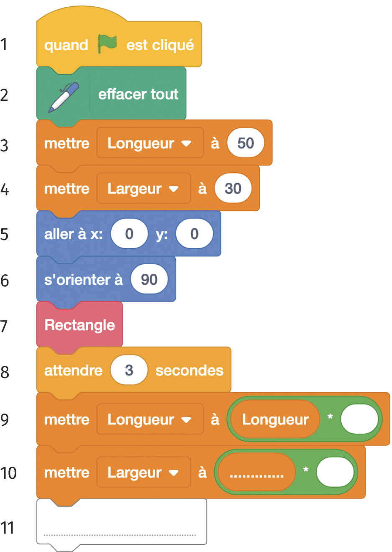Click the y coordinate field of aller à
Screen dimensions: 392x552
tap(195, 234)
